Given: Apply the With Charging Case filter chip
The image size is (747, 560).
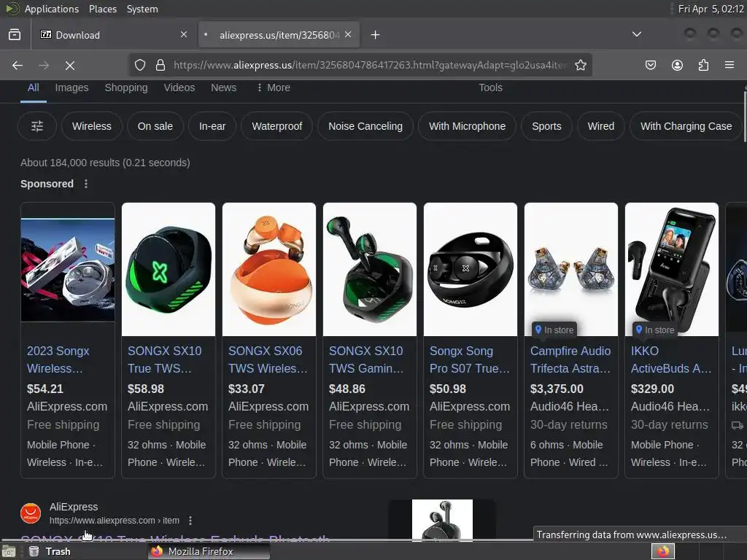Looking at the screenshot, I should pyautogui.click(x=686, y=126).
